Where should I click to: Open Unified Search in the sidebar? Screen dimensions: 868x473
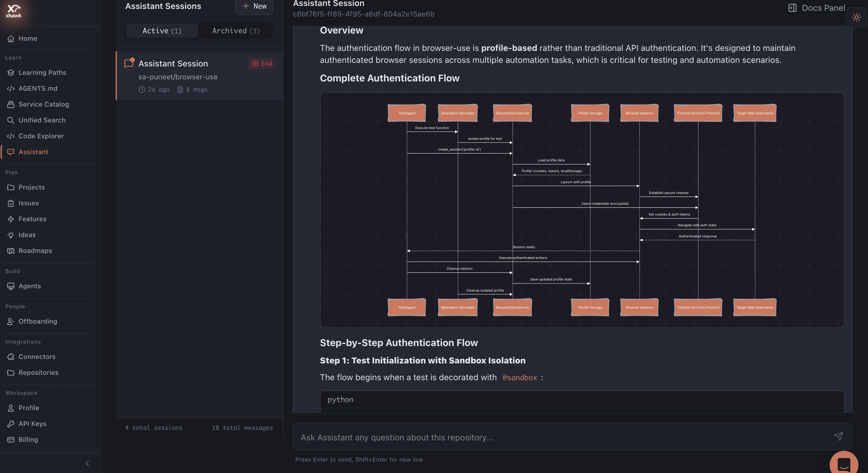42,120
